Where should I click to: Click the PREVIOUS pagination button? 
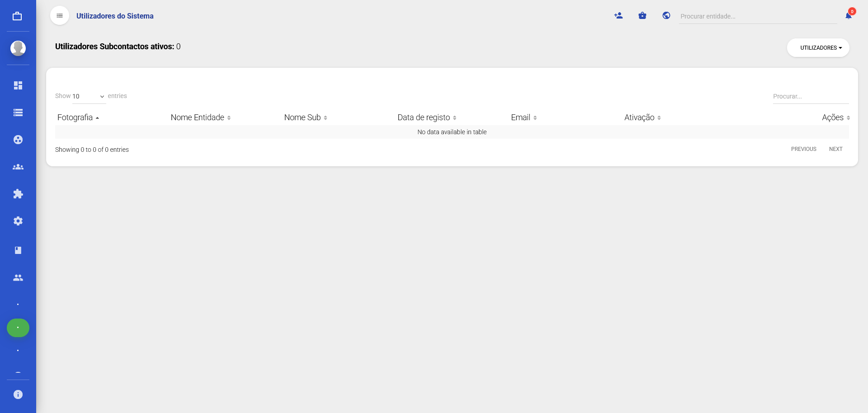point(803,149)
